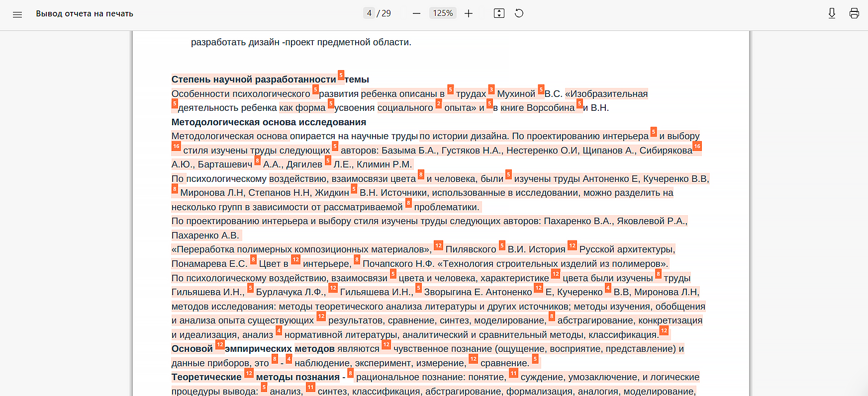Click marker 12 after Основной
Image resolution: width=868 pixels, height=396 pixels.
(220, 344)
